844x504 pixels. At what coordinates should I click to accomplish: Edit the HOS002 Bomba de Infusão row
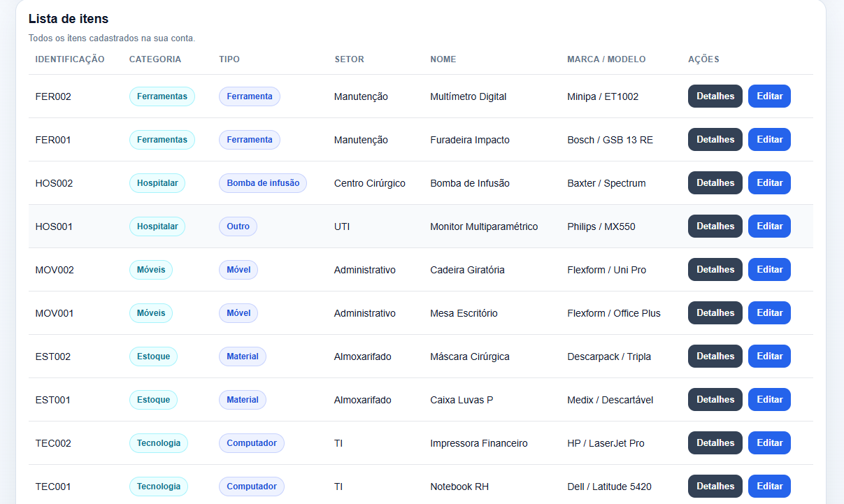click(769, 183)
